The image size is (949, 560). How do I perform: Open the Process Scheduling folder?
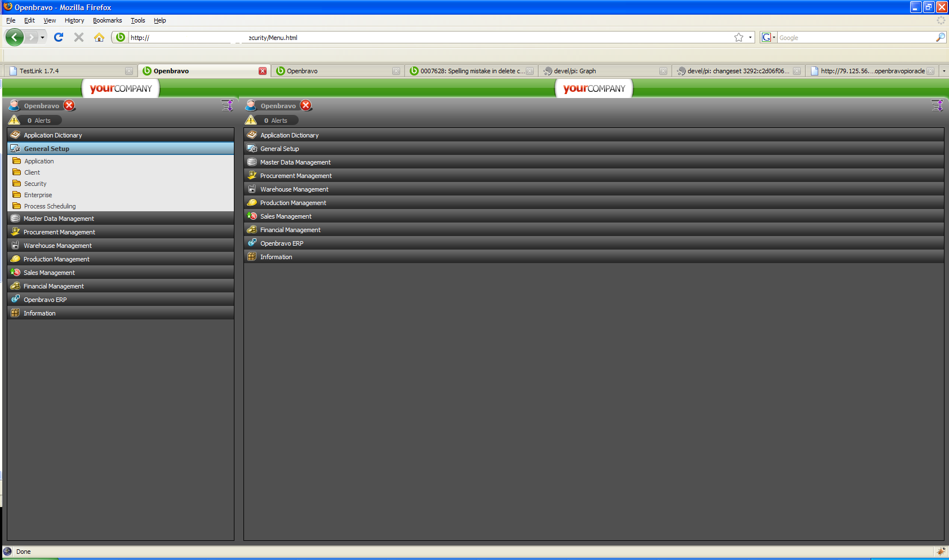(x=50, y=206)
